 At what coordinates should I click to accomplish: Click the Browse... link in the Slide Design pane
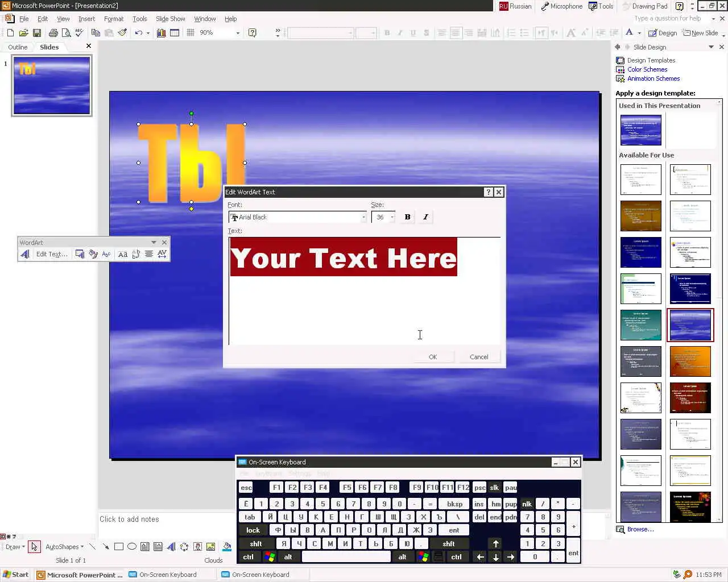pos(640,529)
